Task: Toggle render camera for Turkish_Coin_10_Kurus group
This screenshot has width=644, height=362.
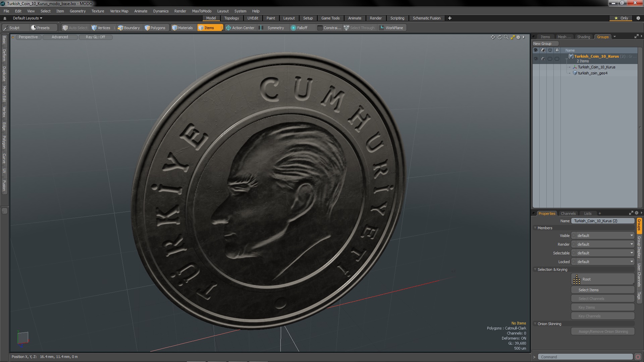Action: (x=543, y=59)
